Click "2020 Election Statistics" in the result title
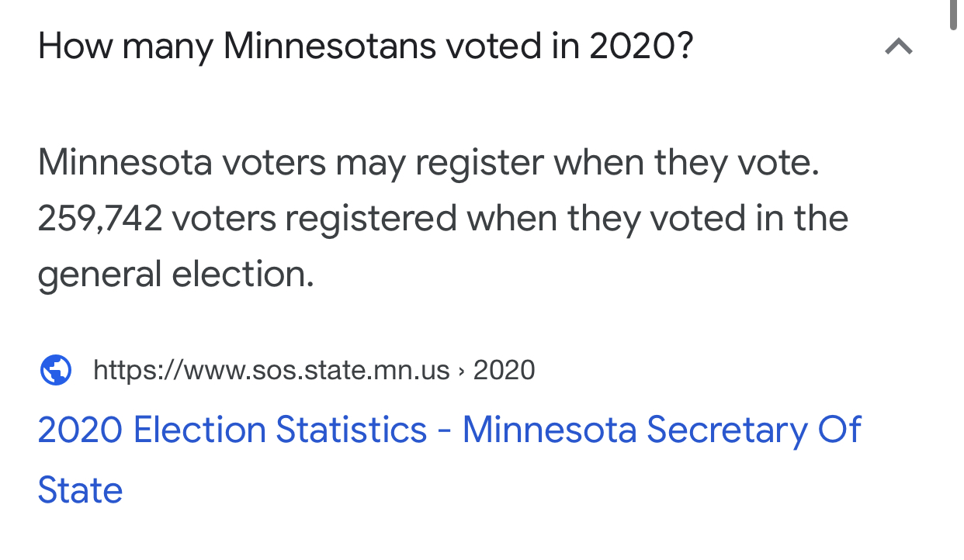 pos(233,430)
